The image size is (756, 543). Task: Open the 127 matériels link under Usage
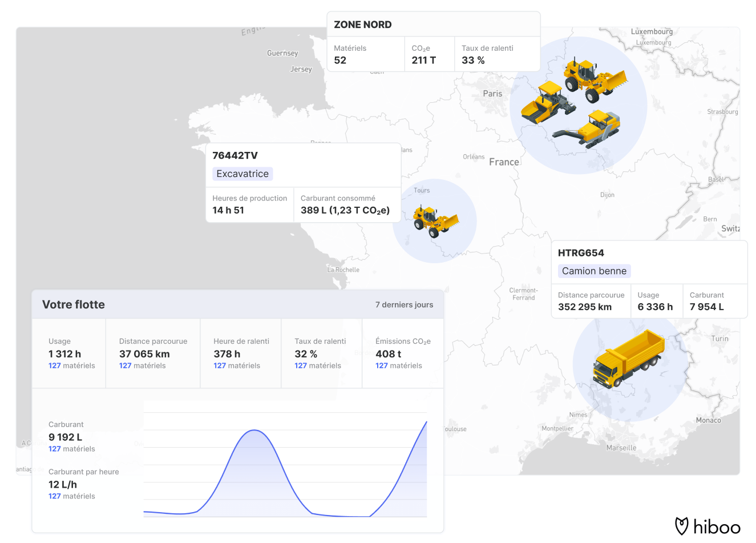point(72,365)
